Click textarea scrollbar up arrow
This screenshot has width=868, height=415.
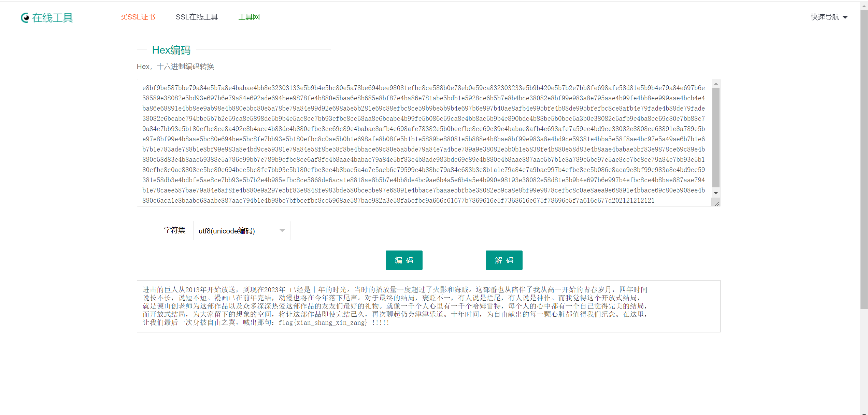click(716, 84)
